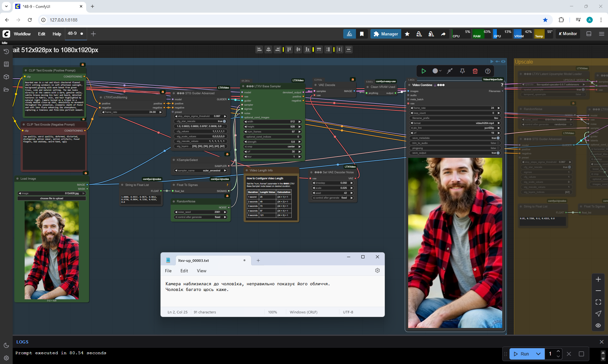Open the ComfyUI Manager
Image resolution: width=608 pixels, height=364 pixels.
pyautogui.click(x=385, y=34)
